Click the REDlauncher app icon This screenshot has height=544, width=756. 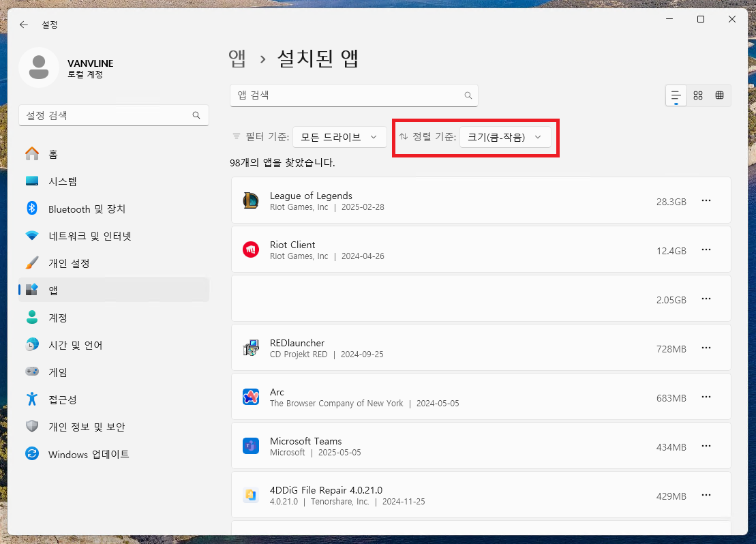[x=251, y=348]
